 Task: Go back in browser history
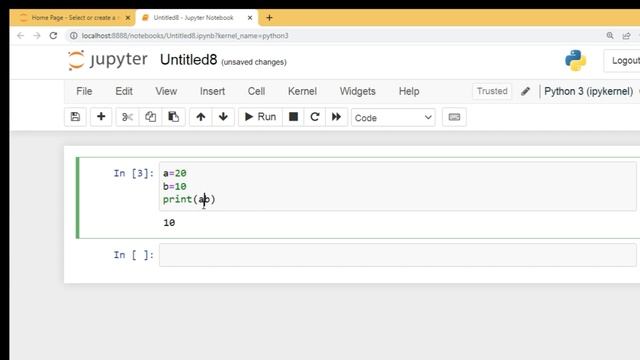pyautogui.click(x=20, y=36)
